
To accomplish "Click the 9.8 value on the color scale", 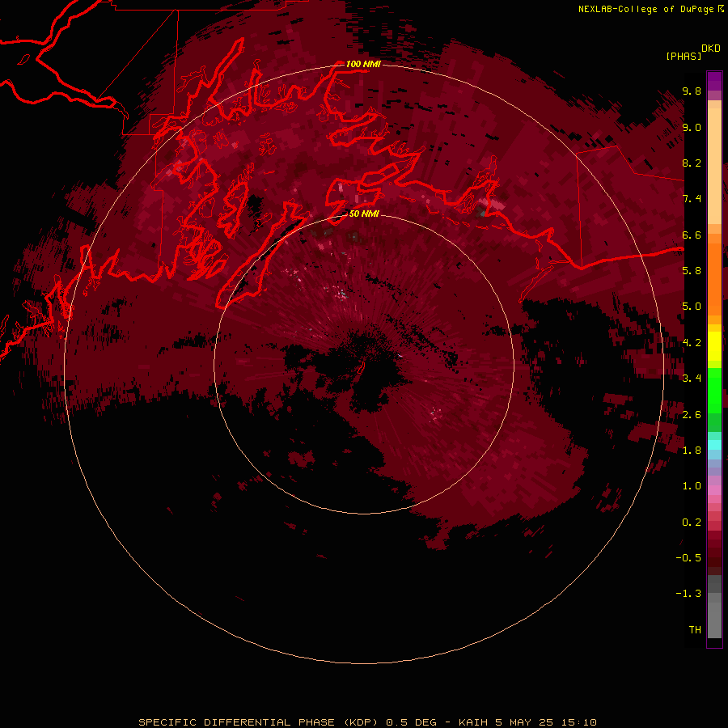I will click(x=692, y=91).
